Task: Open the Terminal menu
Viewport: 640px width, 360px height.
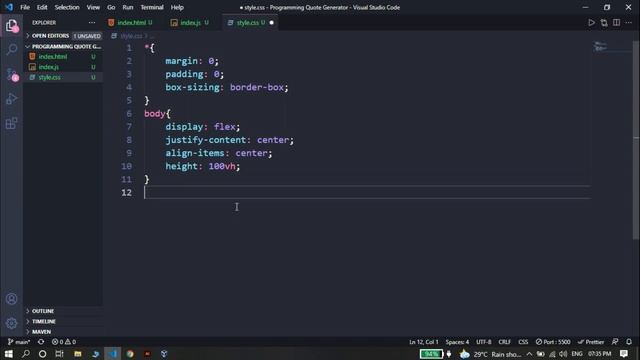Action: point(152,7)
